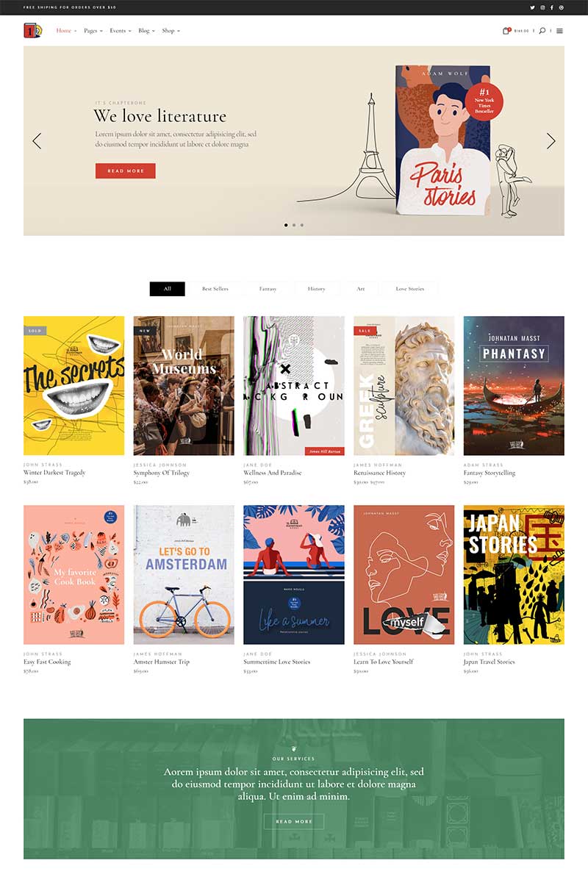
Task: Switch to the History filter tab
Action: coord(316,289)
